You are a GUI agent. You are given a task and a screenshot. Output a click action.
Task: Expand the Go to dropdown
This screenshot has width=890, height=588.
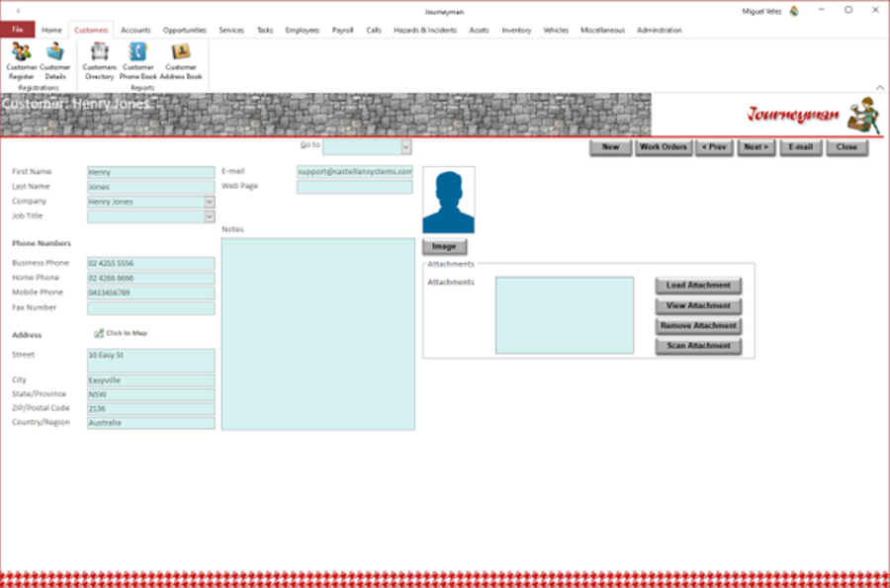click(x=405, y=147)
